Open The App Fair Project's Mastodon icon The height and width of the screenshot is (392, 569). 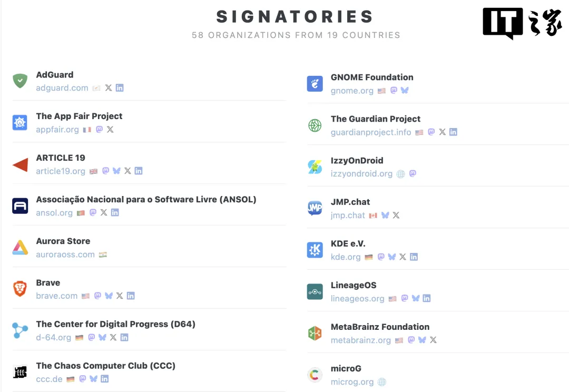pos(99,130)
